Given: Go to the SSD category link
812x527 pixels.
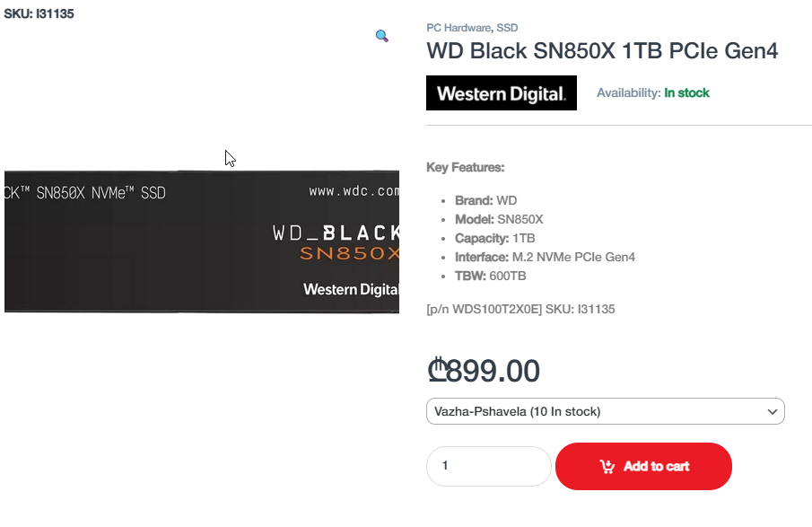Looking at the screenshot, I should [x=507, y=28].
